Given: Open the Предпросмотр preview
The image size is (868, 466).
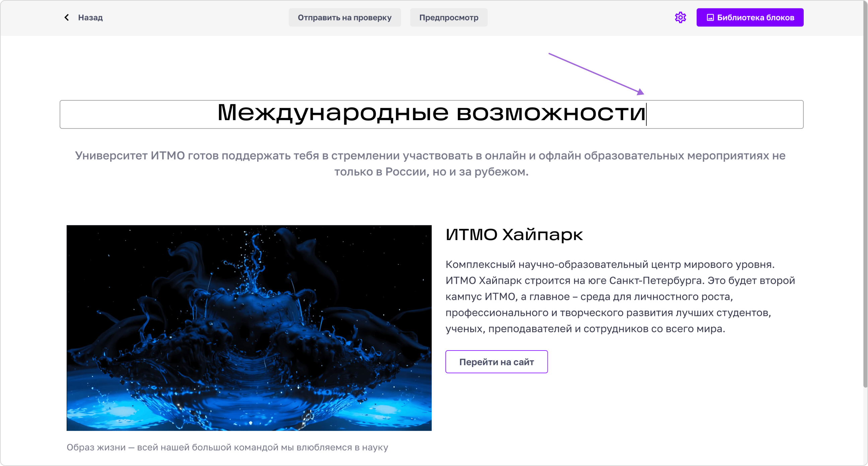Looking at the screenshot, I should click(x=448, y=17).
